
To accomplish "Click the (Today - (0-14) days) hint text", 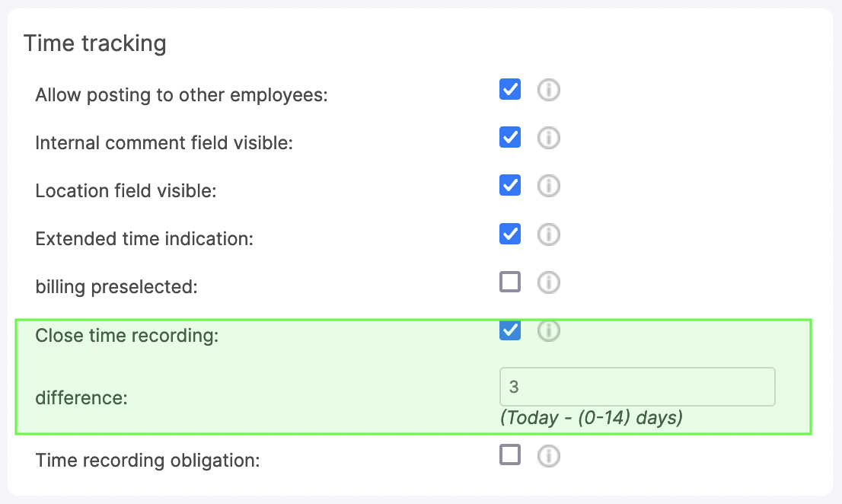I will 592,417.
